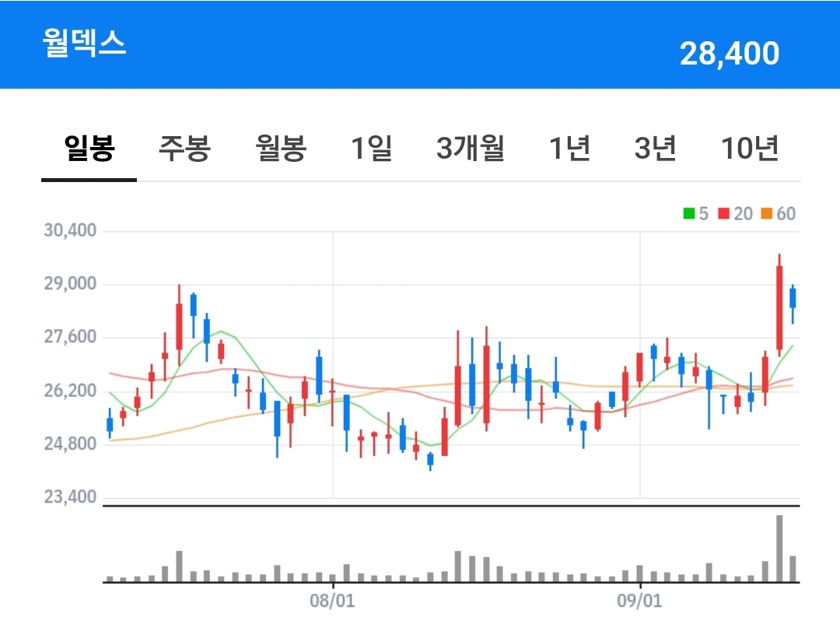The width and height of the screenshot is (840, 631).
Task: Click the 월덱스 stock name in header
Action: tap(84, 43)
